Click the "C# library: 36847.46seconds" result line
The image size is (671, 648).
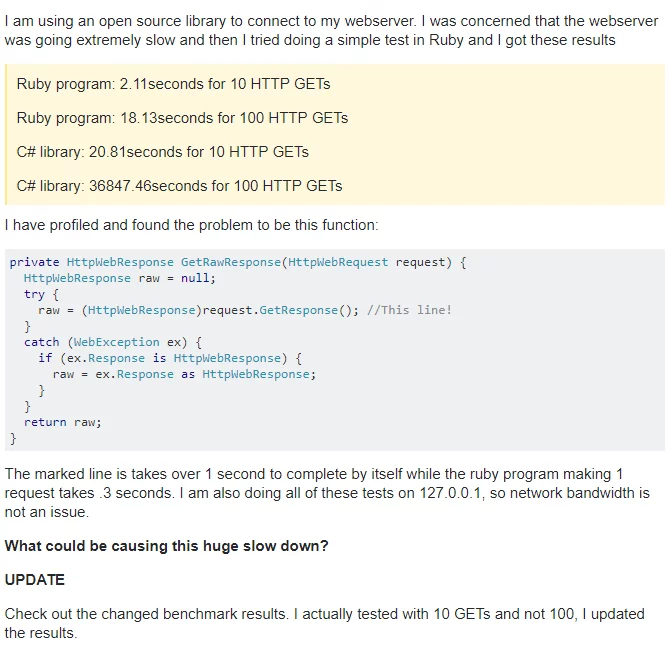179,186
